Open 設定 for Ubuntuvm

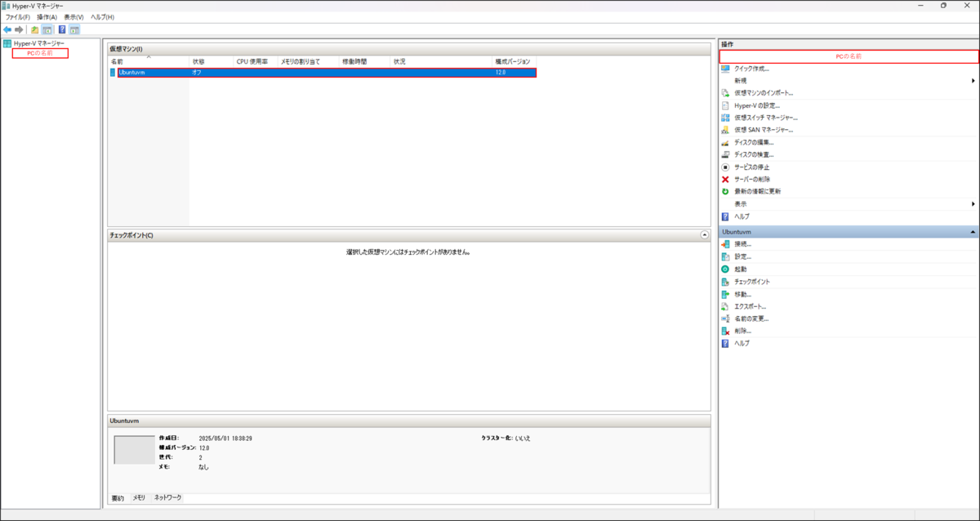click(x=742, y=256)
